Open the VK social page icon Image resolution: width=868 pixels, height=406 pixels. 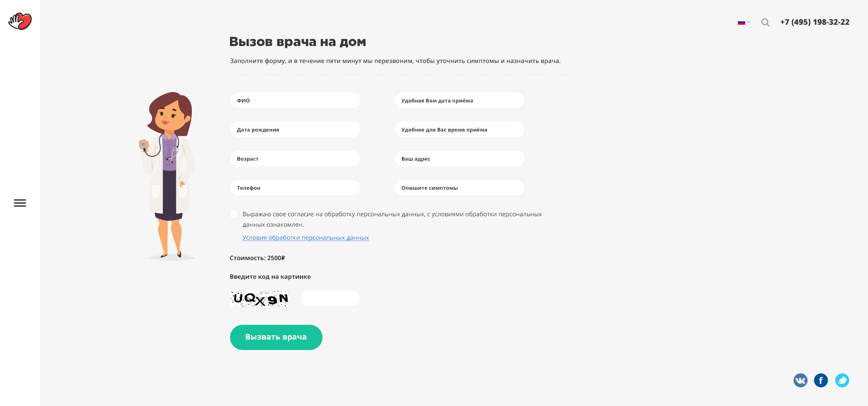(x=800, y=380)
